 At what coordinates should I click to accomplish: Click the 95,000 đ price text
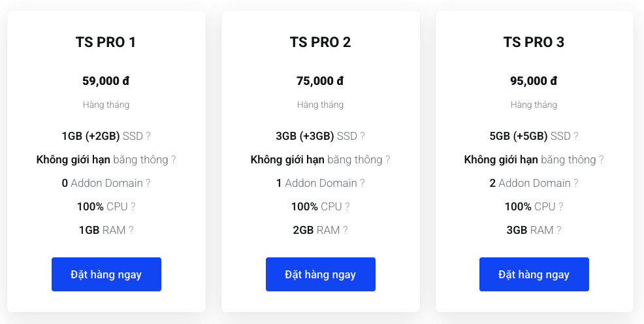534,81
